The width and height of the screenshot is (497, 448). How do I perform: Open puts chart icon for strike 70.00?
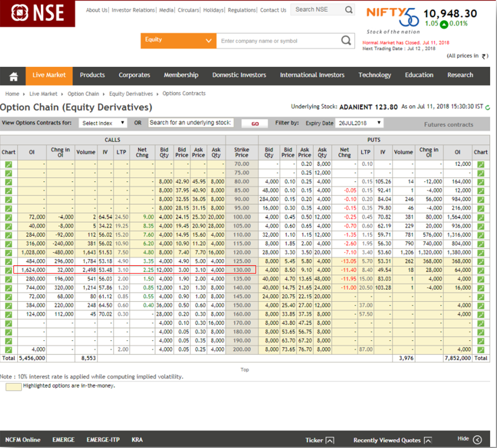[481, 164]
